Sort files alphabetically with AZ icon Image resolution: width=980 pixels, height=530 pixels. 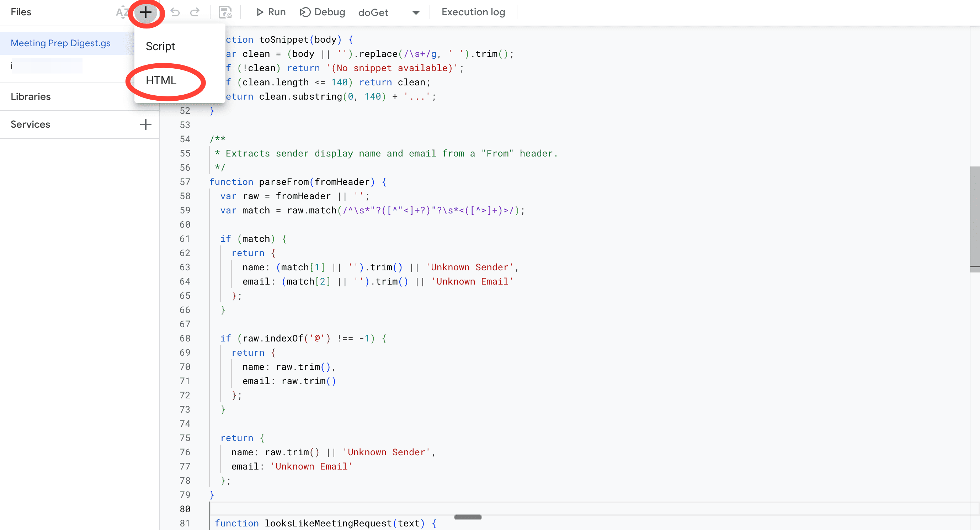121,12
